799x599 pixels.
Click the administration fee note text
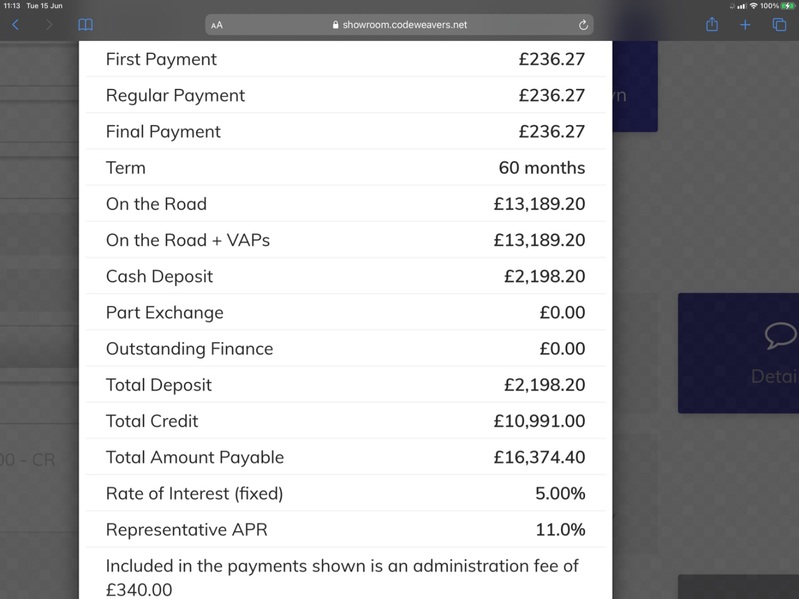click(342, 578)
